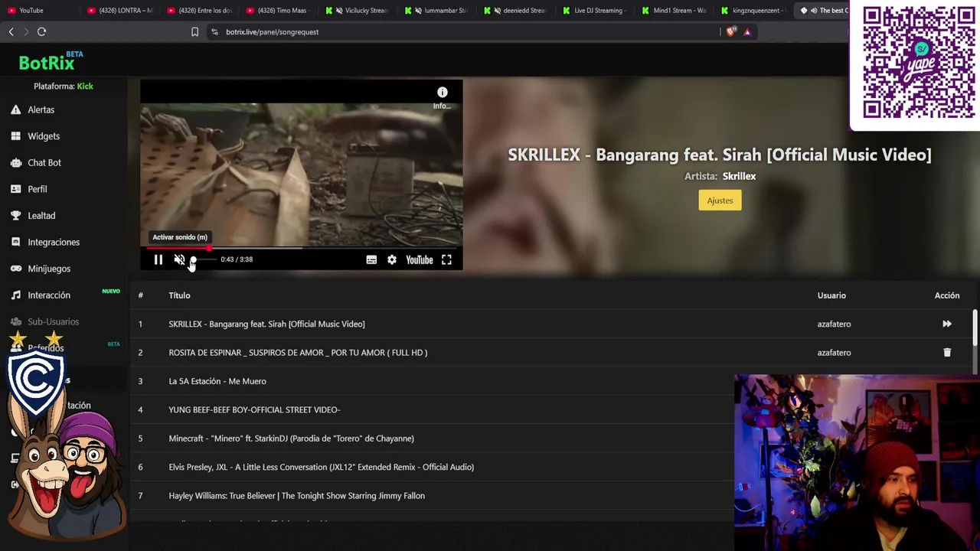Click the song list scrollbar
Viewport: 980px width, 551px height.
tap(975, 328)
